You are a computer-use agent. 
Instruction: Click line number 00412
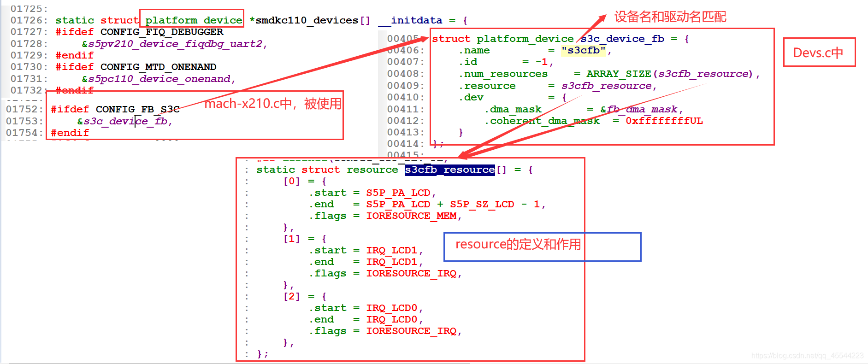coord(405,121)
